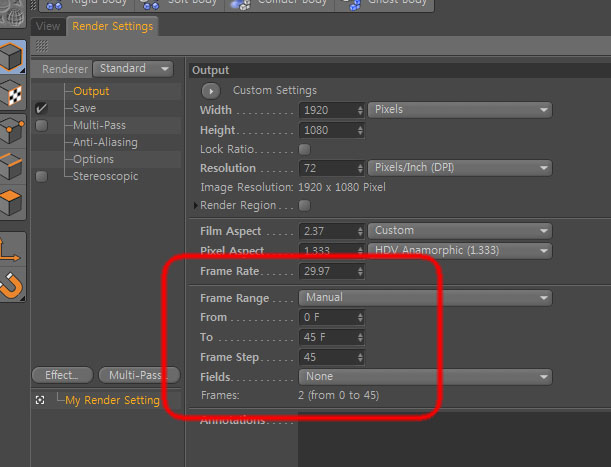
Task: Click the Frame Rate stepper arrows
Action: (x=360, y=271)
